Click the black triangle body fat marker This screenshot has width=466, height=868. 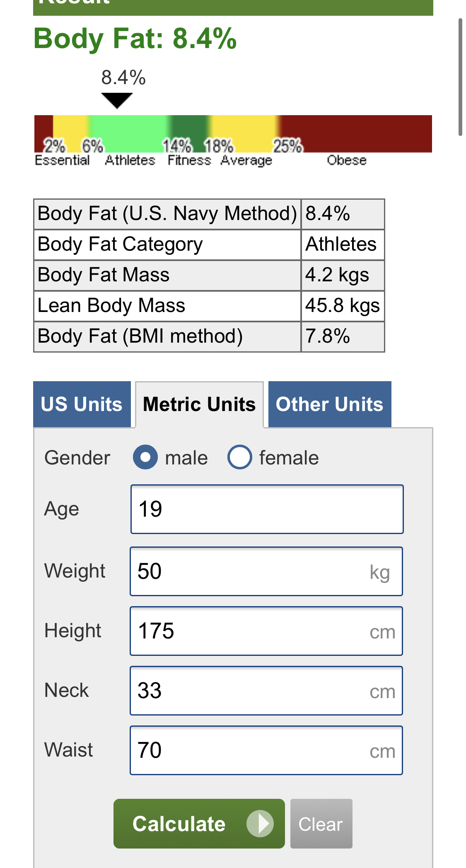(x=117, y=100)
